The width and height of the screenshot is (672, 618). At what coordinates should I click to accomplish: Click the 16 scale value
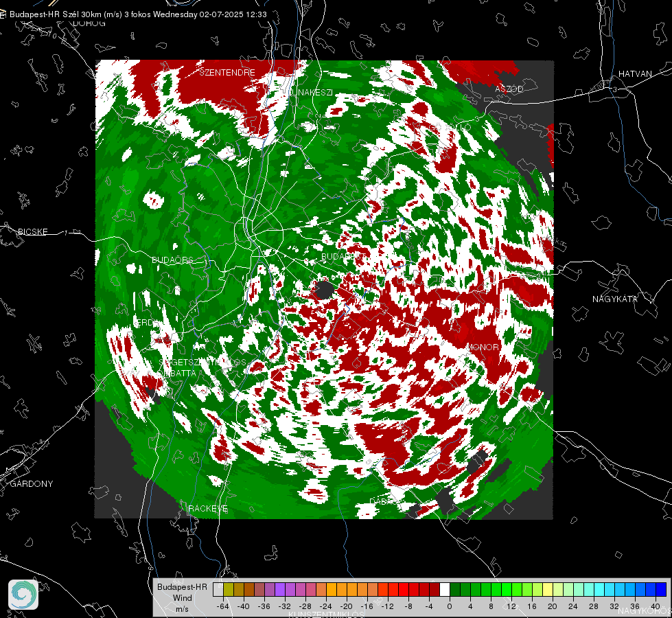[x=532, y=606]
